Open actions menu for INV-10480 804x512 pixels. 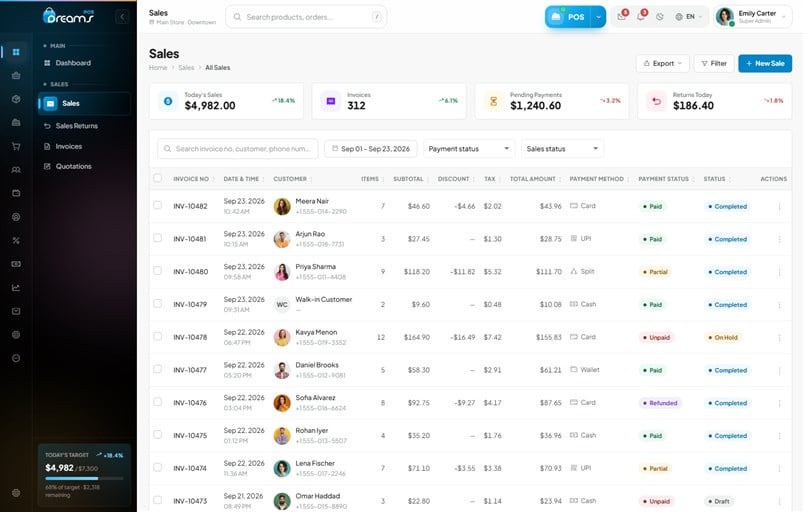[779, 272]
